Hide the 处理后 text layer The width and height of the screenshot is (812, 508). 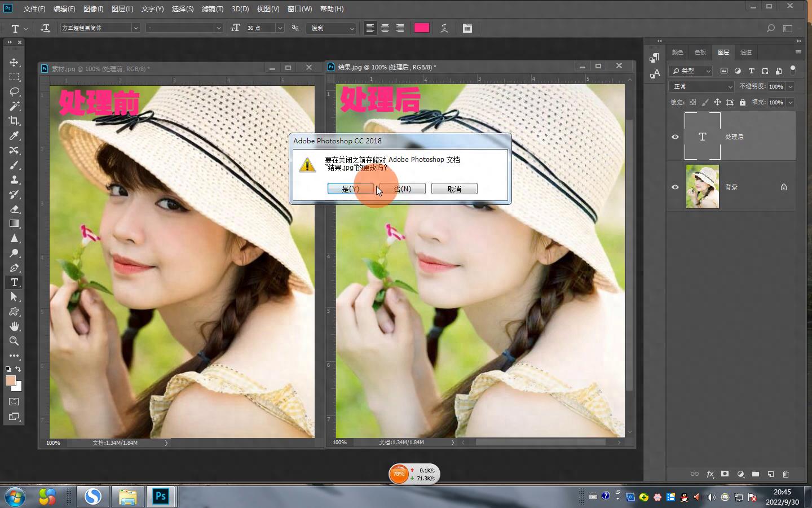coord(675,137)
